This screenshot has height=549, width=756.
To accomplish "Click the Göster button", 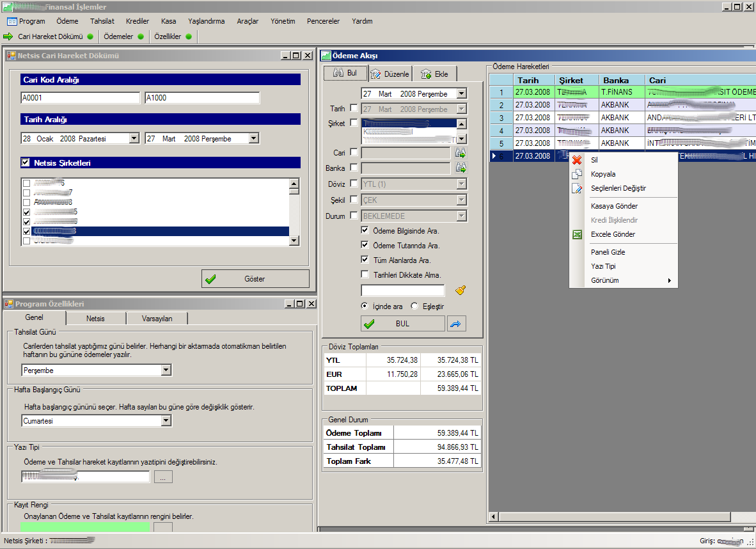I will (255, 279).
